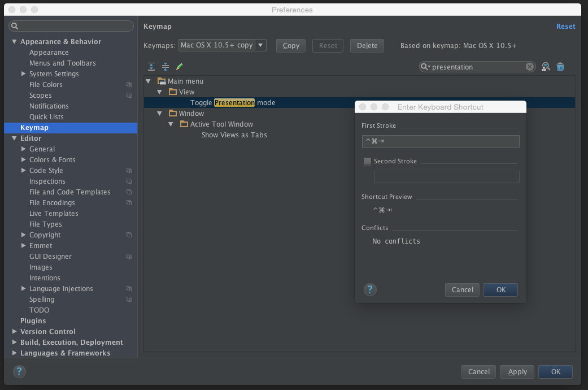Click the green pencil edit shortcut icon
This screenshot has width=588, height=390.
tap(180, 67)
